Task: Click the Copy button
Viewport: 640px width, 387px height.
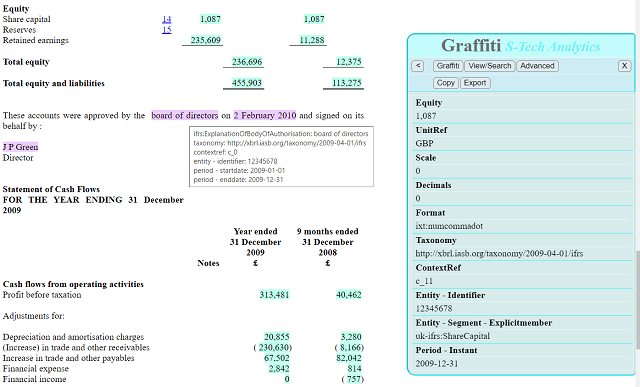Action: click(x=445, y=83)
